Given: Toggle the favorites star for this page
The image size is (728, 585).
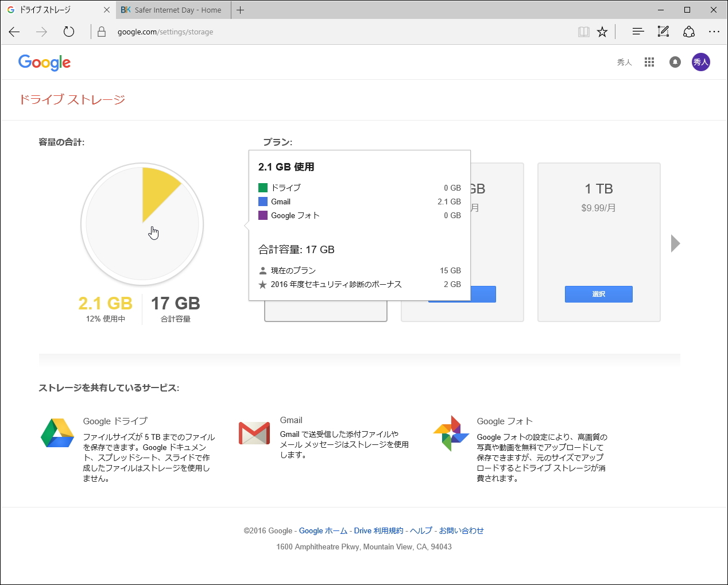Looking at the screenshot, I should [x=602, y=32].
